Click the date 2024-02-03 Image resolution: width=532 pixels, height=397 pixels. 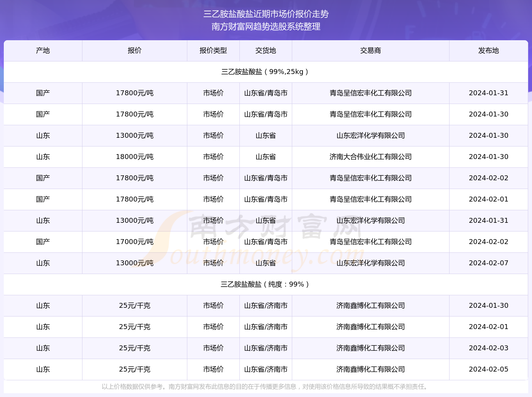(x=489, y=348)
